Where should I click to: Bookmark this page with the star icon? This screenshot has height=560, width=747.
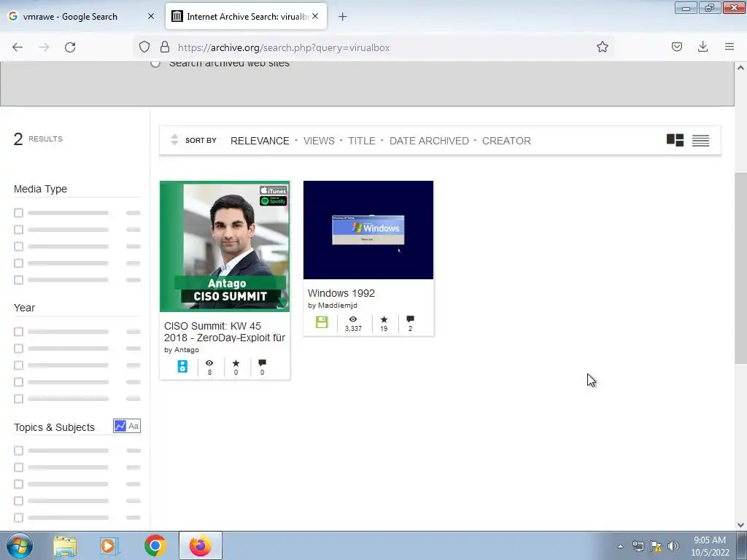(602, 47)
